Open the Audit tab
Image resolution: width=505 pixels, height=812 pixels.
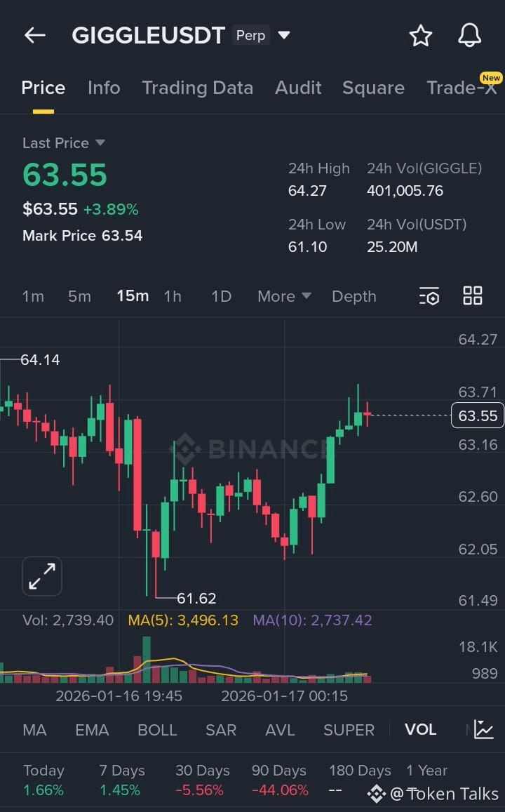(298, 88)
